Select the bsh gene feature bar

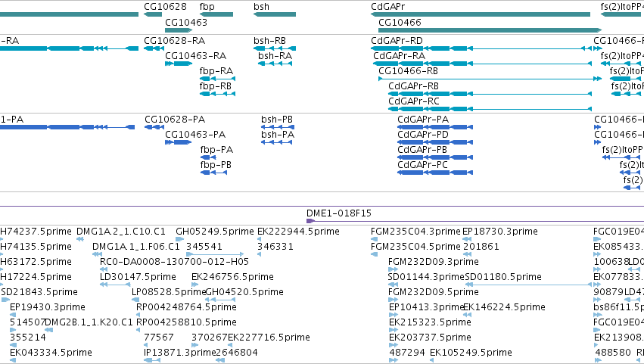pos(275,14)
